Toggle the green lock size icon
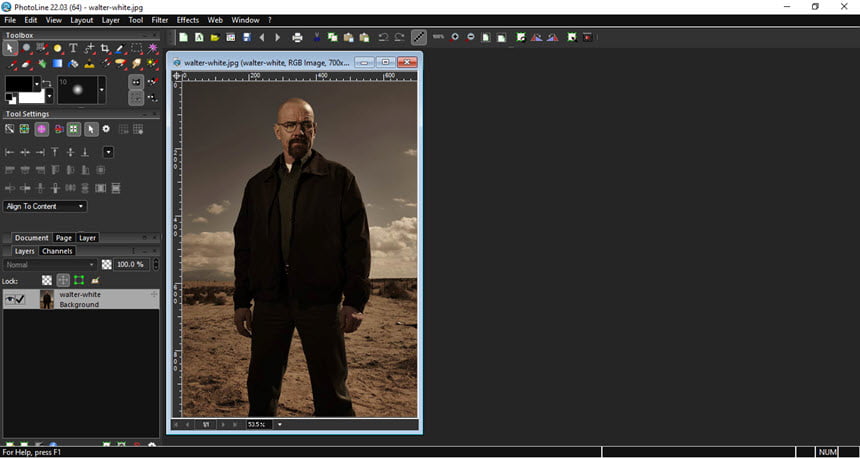Screen dimensions: 860x458 pyautogui.click(x=79, y=280)
